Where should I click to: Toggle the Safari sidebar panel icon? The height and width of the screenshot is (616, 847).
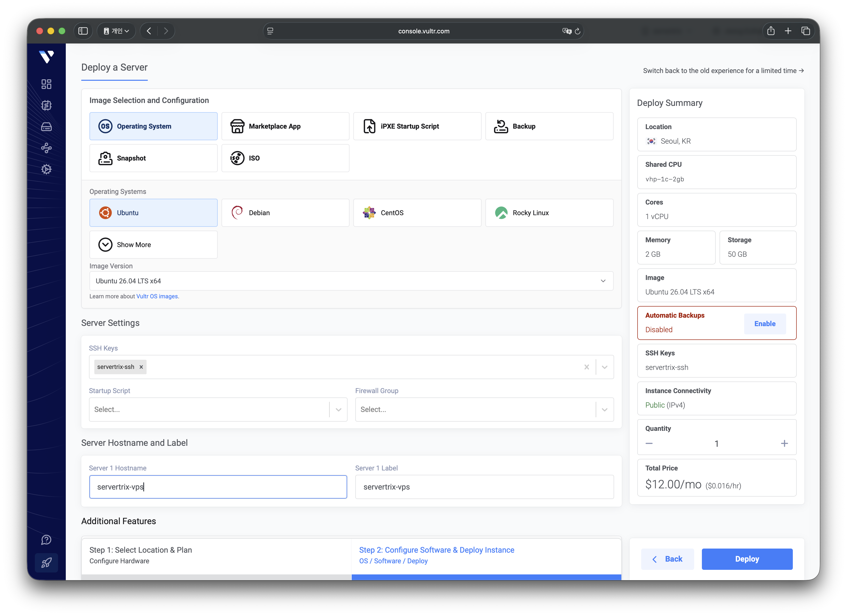click(83, 31)
